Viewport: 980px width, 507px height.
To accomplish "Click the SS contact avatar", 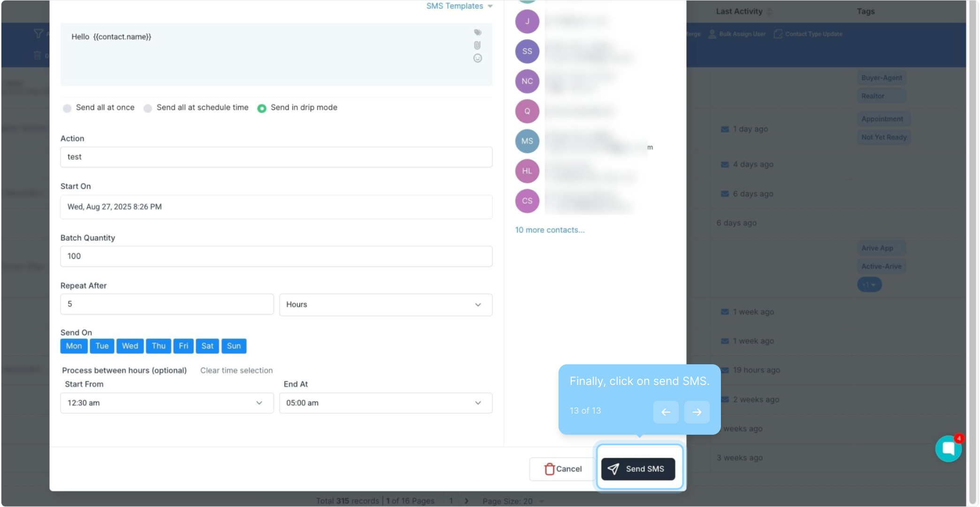I will click(527, 51).
